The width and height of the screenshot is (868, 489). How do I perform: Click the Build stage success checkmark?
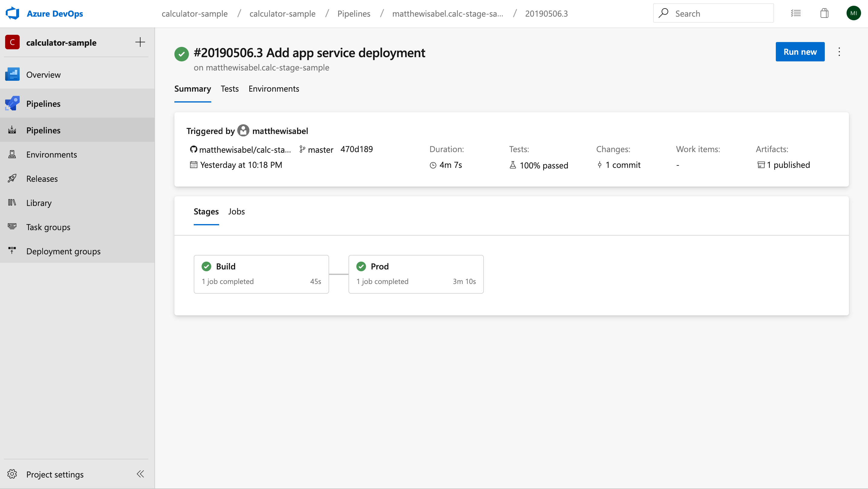206,266
